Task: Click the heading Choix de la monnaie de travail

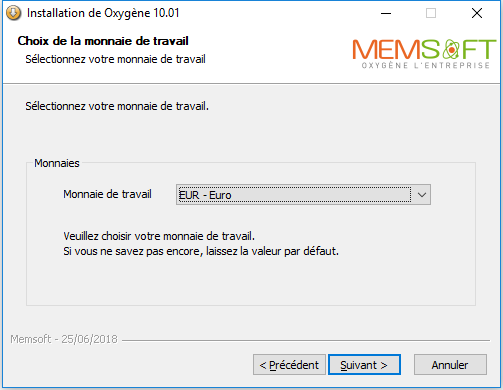Action: 103,41
